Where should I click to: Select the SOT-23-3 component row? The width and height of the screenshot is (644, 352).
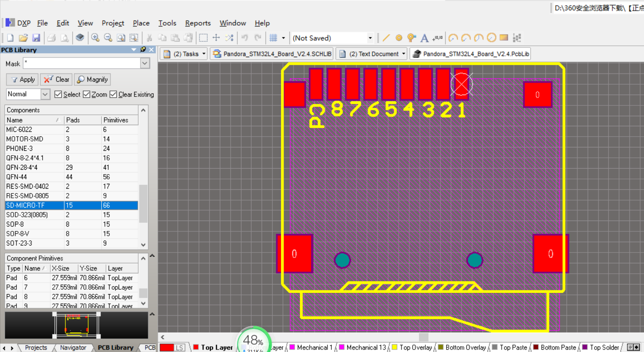pyautogui.click(x=71, y=243)
